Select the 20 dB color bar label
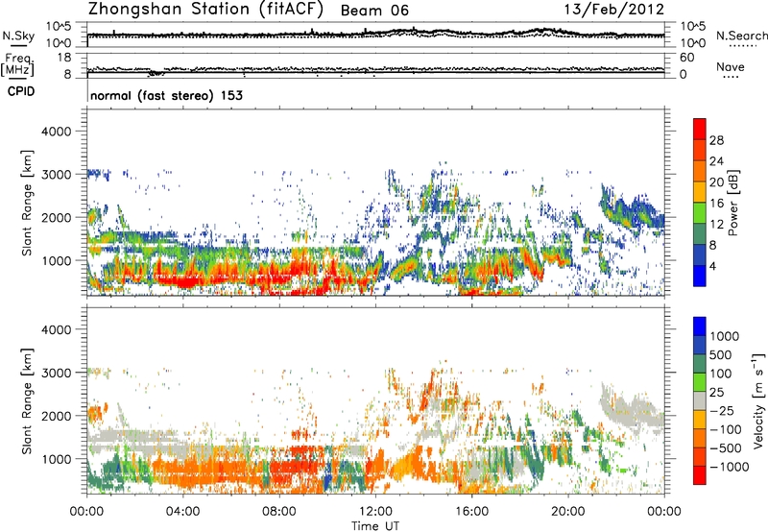 [716, 182]
